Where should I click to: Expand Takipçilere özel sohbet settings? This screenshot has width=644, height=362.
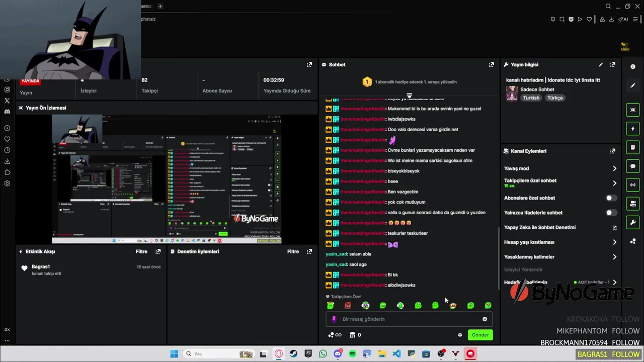click(614, 183)
